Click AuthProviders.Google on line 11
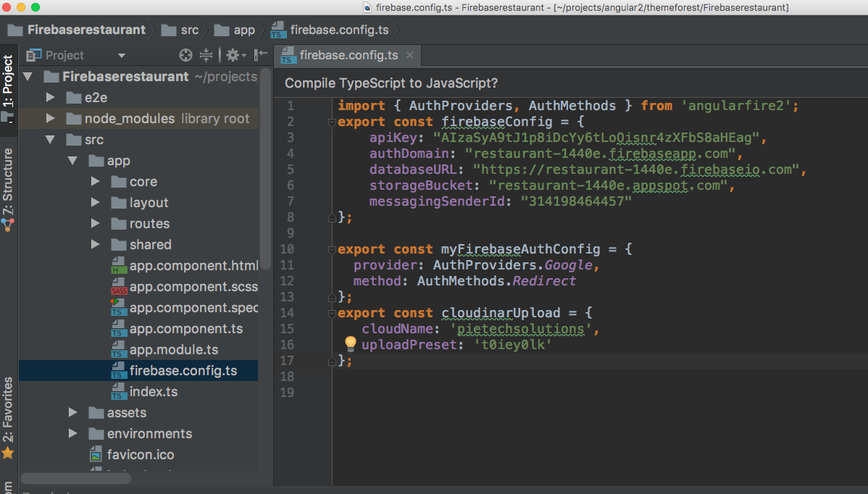 tap(512, 265)
